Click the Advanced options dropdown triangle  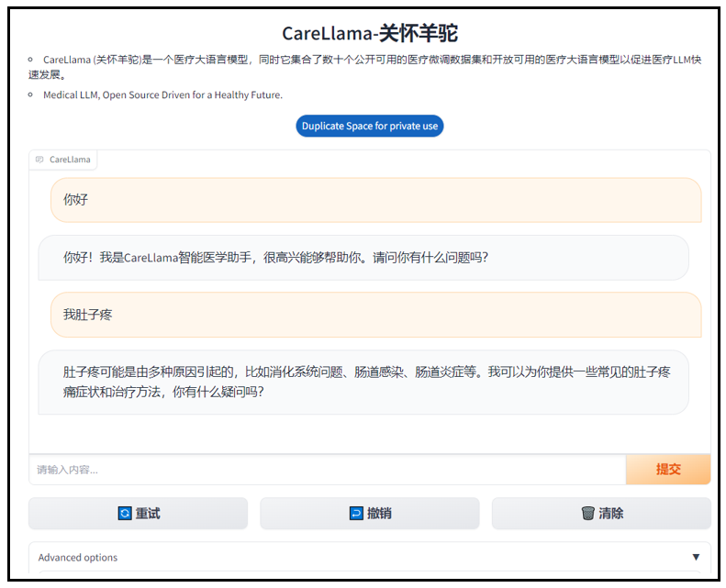pos(696,557)
